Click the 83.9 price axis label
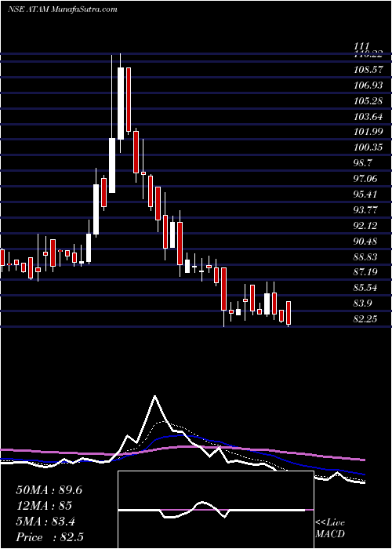The width and height of the screenshot is (392, 549). [x=363, y=304]
